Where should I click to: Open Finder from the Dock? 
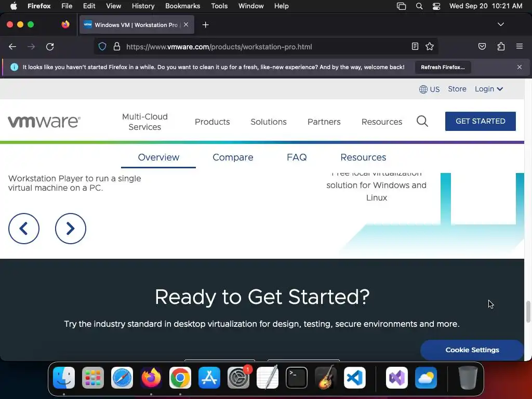[x=64, y=378]
